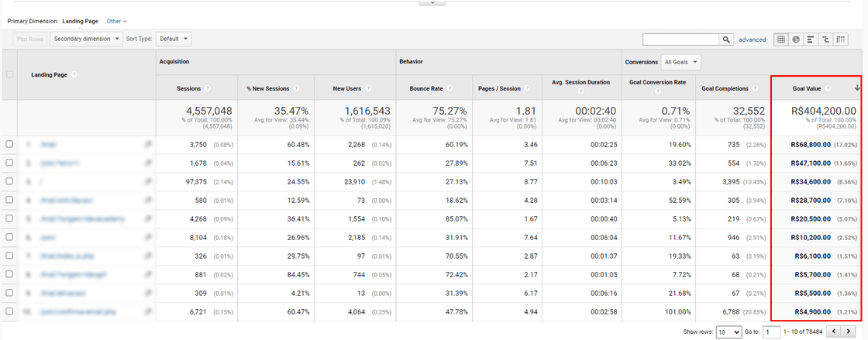Tick the checkbox for row 1
Screen dimensions: 868x340
(9, 144)
